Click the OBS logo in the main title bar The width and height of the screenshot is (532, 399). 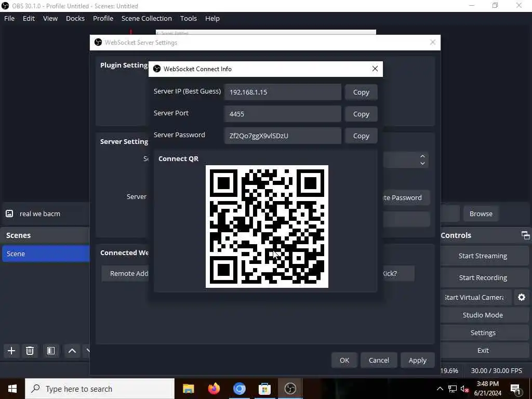pos(5,6)
